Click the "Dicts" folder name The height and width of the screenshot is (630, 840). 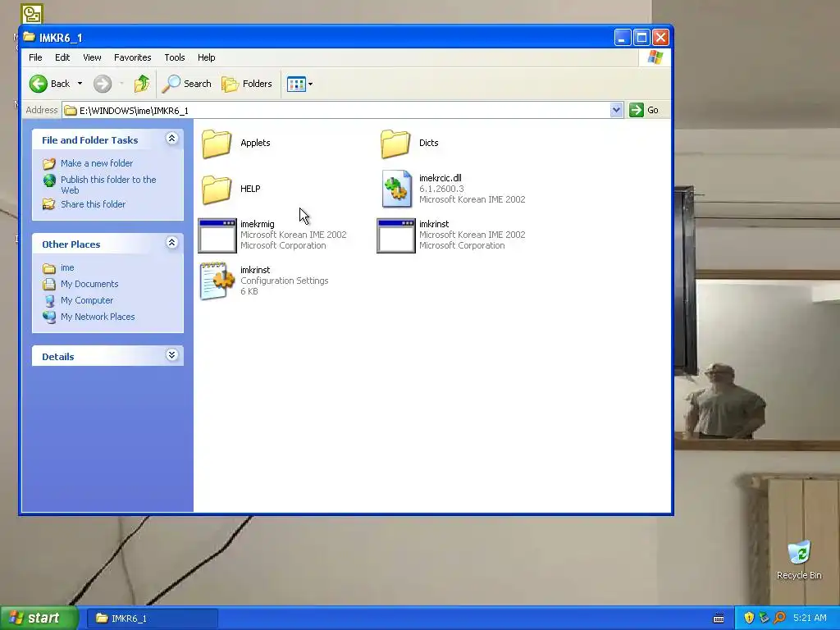click(x=428, y=143)
